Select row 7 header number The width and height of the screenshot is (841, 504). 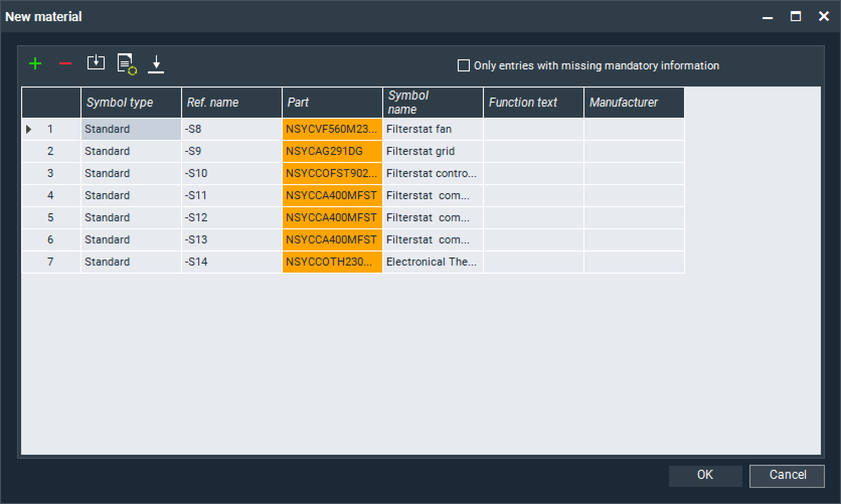(50, 262)
